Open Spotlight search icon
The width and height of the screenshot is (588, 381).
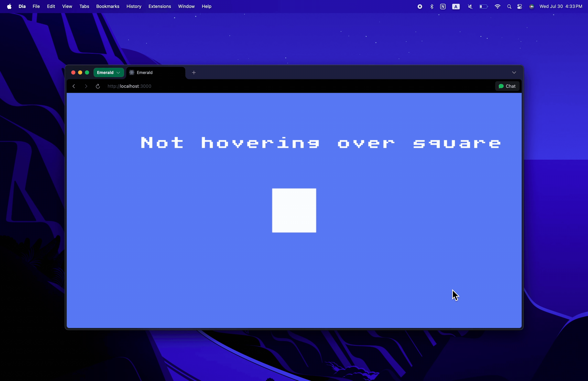509,7
